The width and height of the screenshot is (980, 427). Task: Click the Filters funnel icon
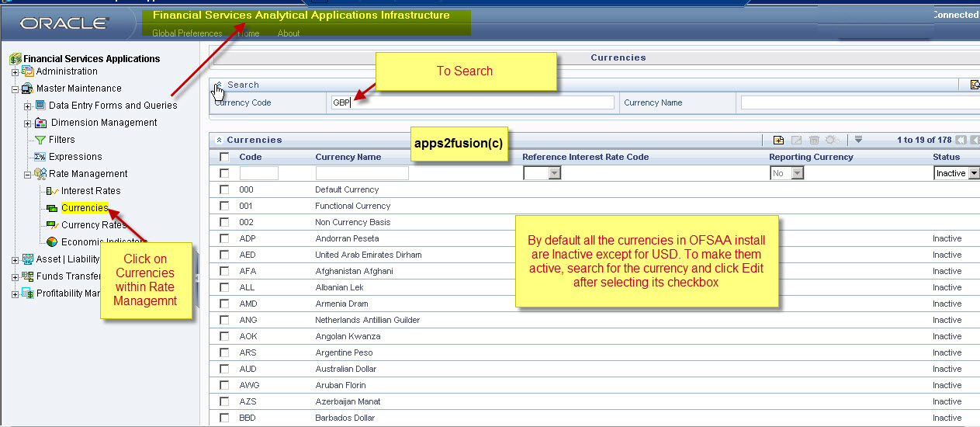(40, 140)
